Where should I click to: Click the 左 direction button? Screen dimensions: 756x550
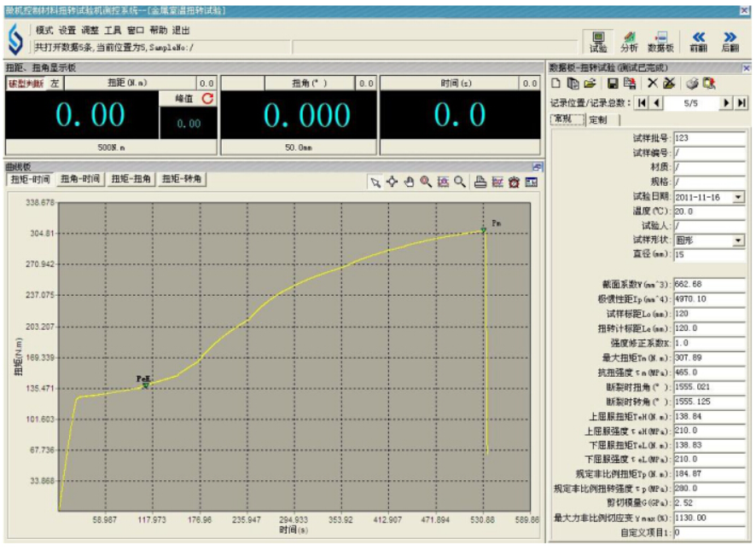click(55, 84)
